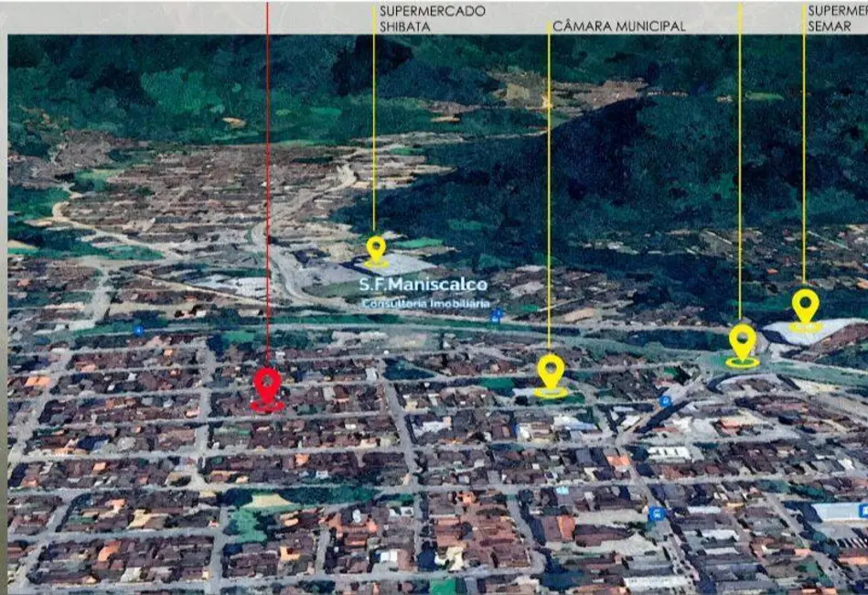Click the 'Consultoria Imobiliária' subtitle text
Viewport: 868px width, 595px height.
(x=424, y=303)
